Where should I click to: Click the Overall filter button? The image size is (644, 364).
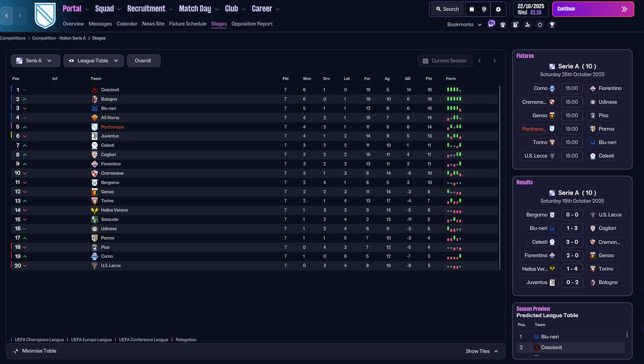(143, 61)
